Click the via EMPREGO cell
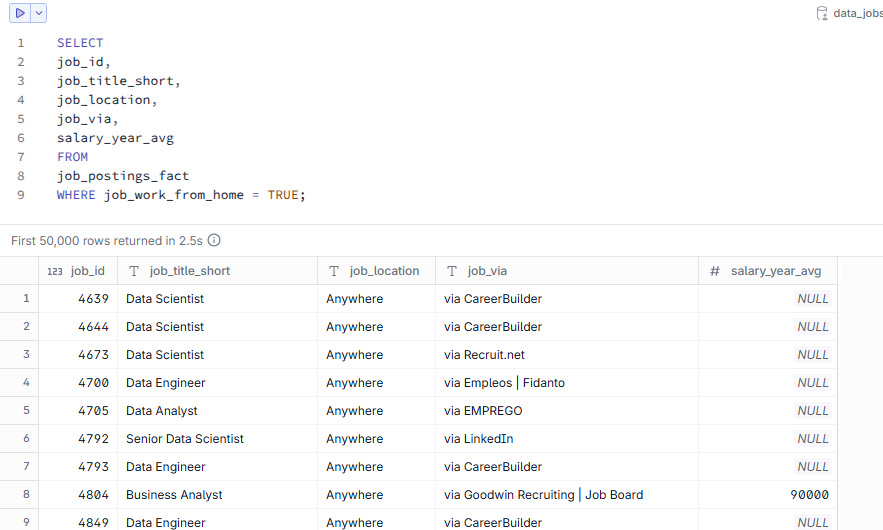 [567, 411]
